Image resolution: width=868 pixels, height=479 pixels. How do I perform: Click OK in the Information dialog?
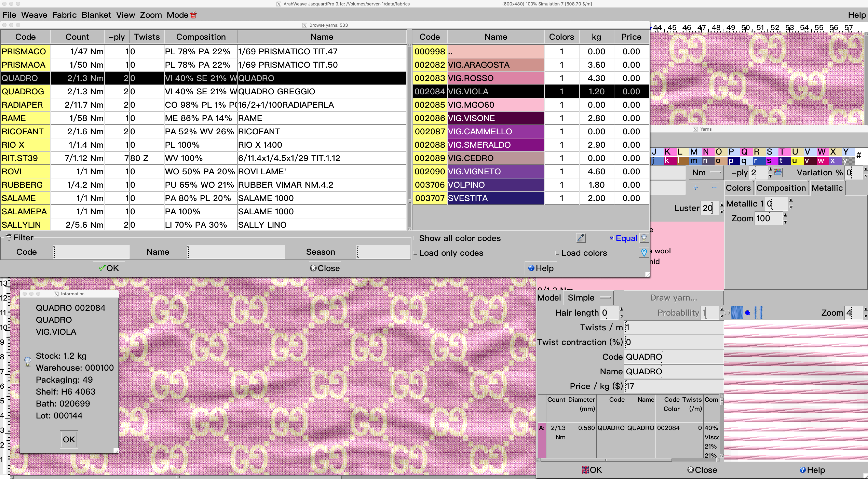(x=69, y=439)
